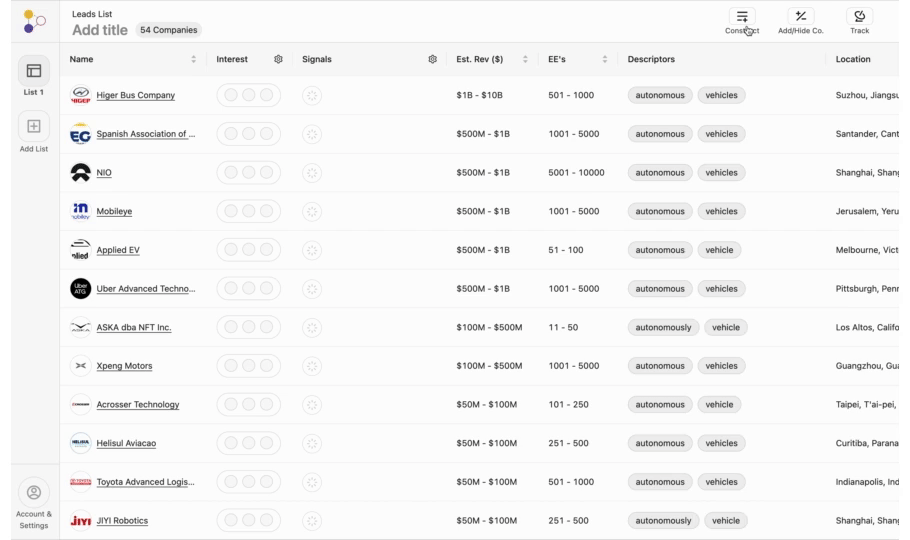
Task: Click the 101 - 250 employees cell
Action: pos(568,405)
